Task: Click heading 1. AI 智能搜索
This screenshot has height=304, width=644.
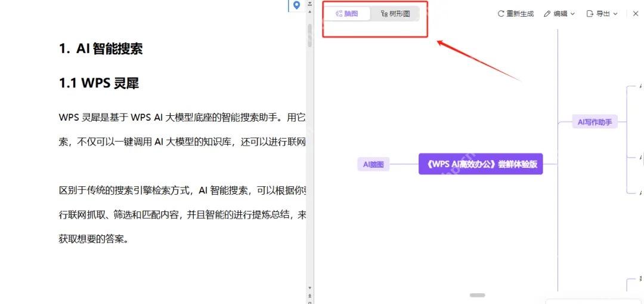Action: [x=101, y=48]
